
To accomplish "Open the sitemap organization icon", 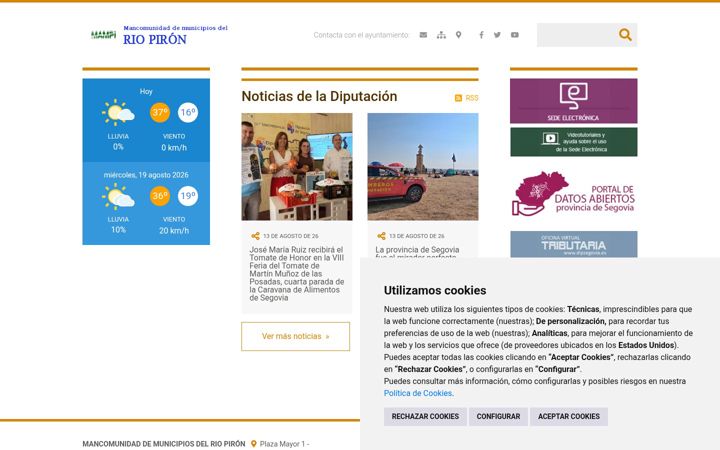I will coord(441,35).
